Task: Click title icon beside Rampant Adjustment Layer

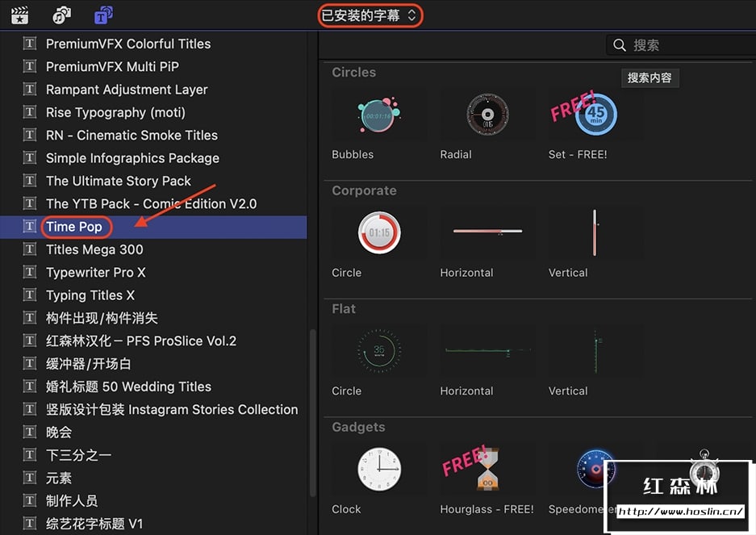Action: [29, 90]
